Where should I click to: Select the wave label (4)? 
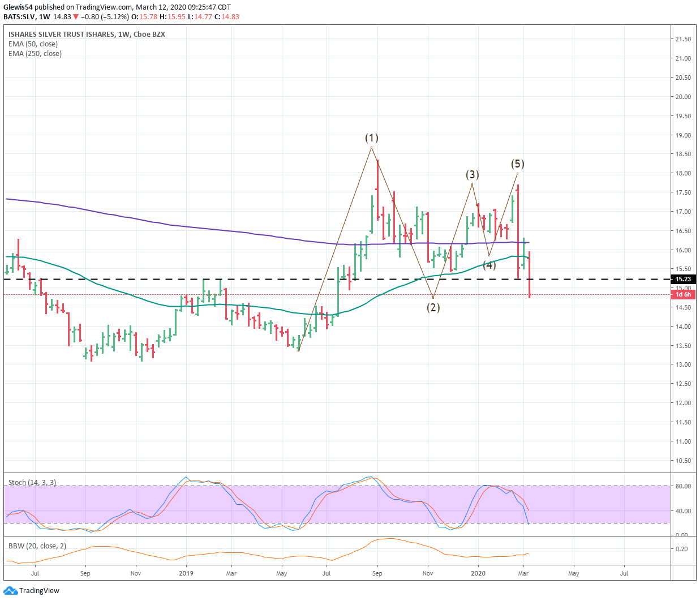(x=489, y=264)
